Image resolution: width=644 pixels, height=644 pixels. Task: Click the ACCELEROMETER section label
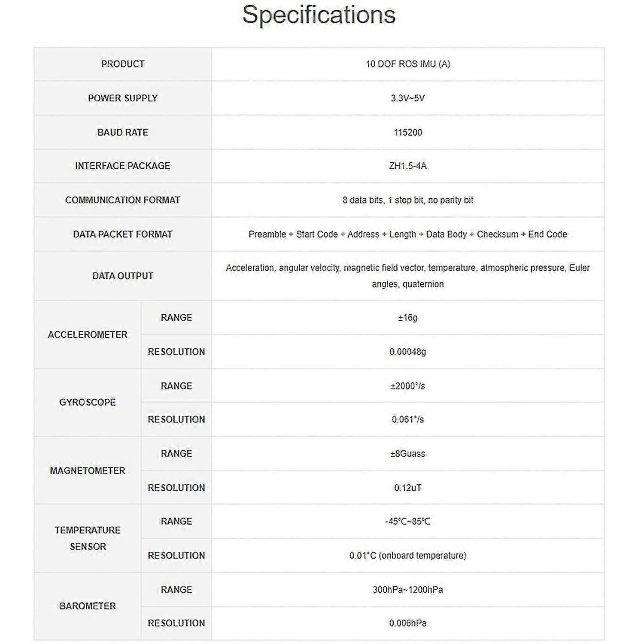[88, 334]
